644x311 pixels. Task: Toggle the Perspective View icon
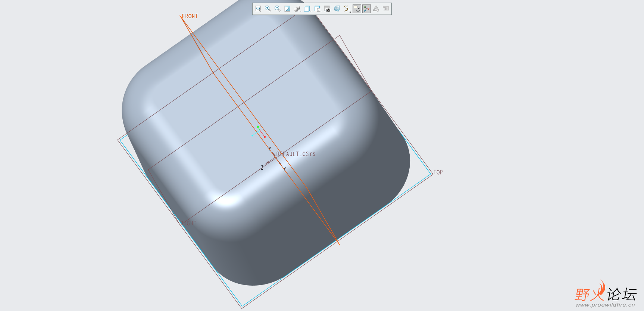(x=337, y=9)
